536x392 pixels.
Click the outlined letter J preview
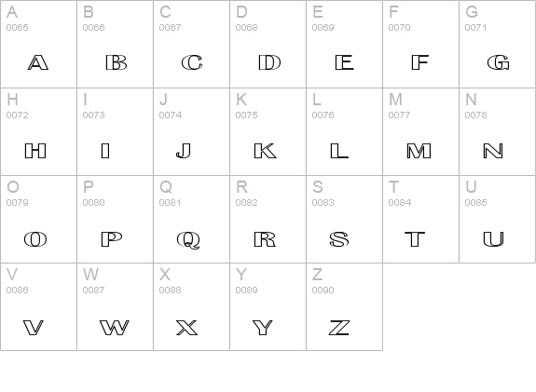pyautogui.click(x=184, y=151)
